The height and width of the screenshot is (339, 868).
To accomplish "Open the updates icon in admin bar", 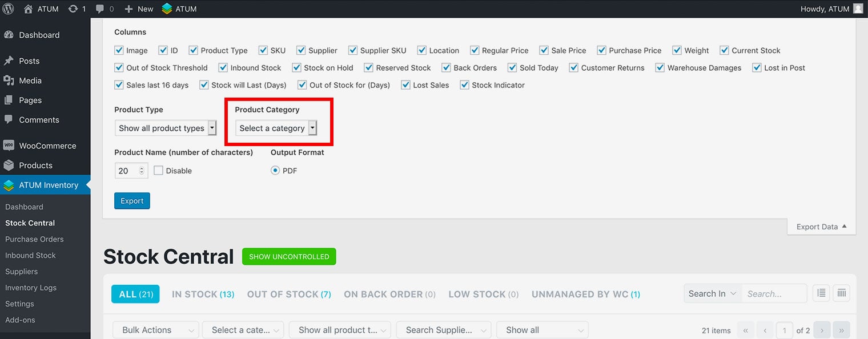I will tap(74, 9).
